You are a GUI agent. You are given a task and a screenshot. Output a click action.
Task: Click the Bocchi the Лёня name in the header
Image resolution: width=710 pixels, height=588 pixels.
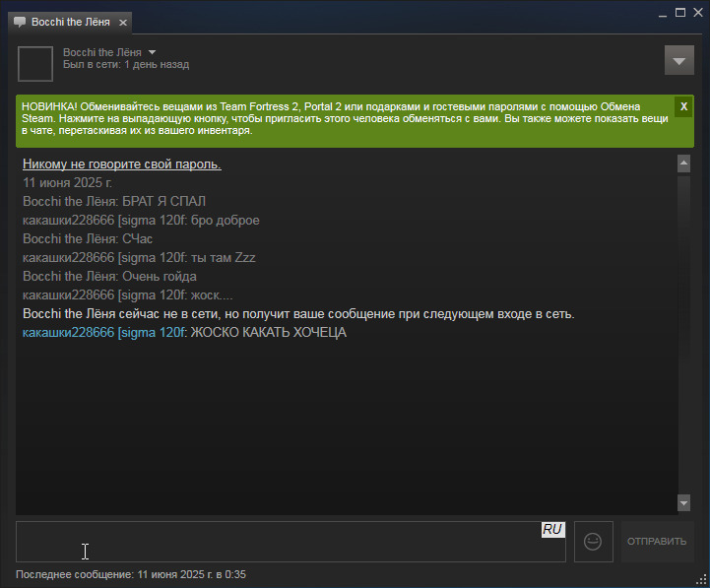pyautogui.click(x=101, y=52)
